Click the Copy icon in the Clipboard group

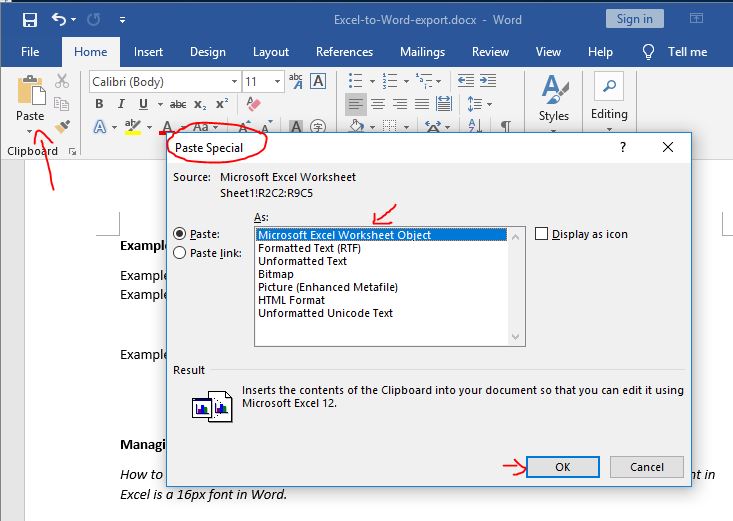tap(61, 103)
